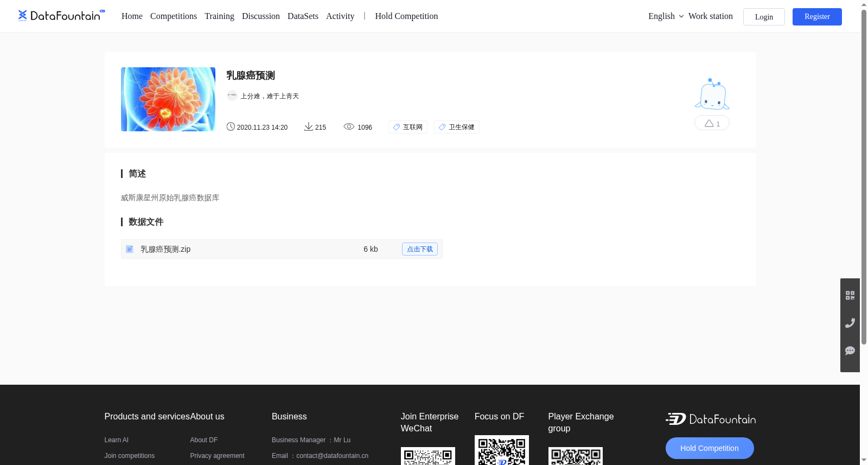Click the Register button

pyautogui.click(x=817, y=17)
